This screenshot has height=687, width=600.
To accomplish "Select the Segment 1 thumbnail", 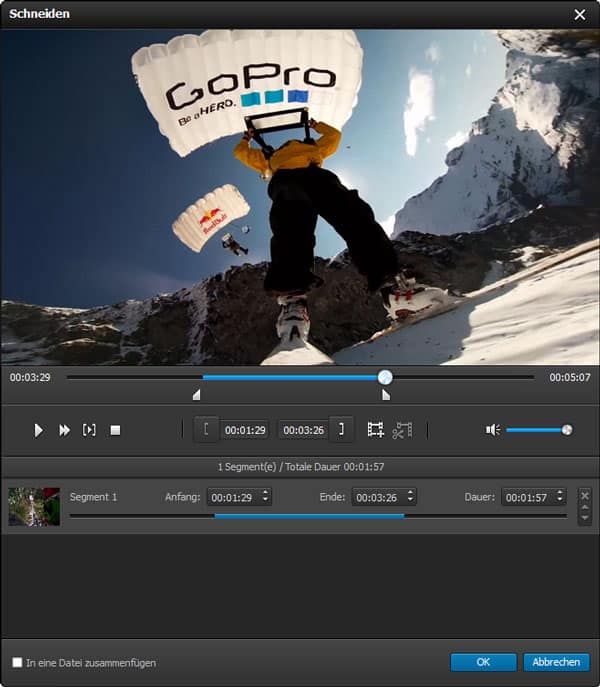I will pyautogui.click(x=34, y=506).
